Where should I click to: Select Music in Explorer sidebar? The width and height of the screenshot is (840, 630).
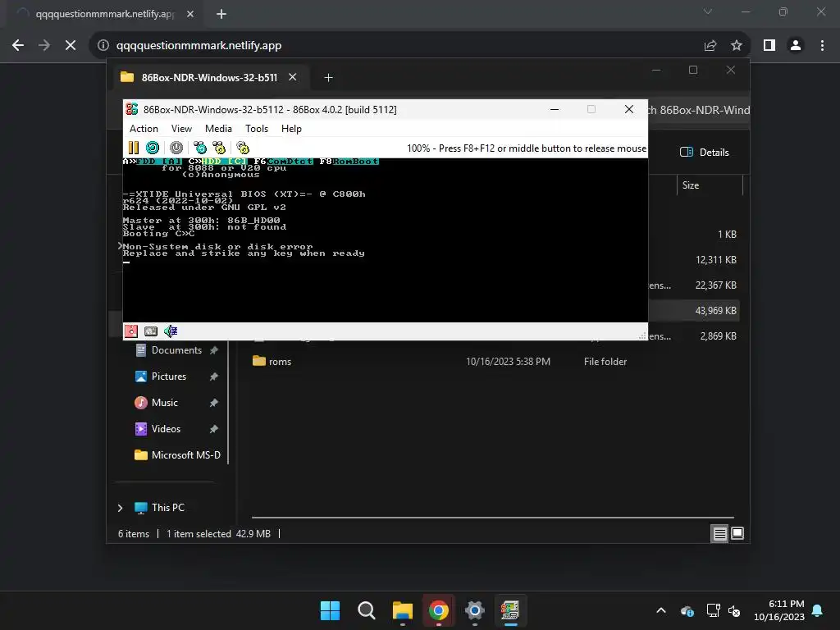(x=164, y=403)
